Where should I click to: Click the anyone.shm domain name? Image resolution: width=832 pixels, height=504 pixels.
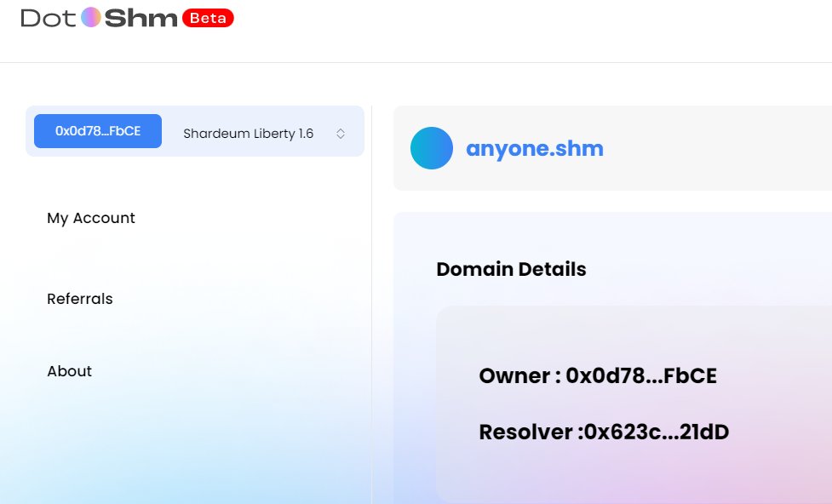click(x=535, y=148)
